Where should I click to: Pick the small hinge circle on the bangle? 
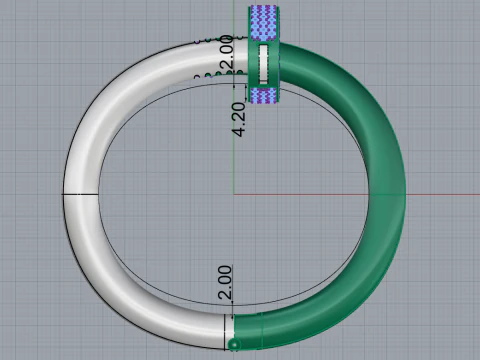coord(234,345)
